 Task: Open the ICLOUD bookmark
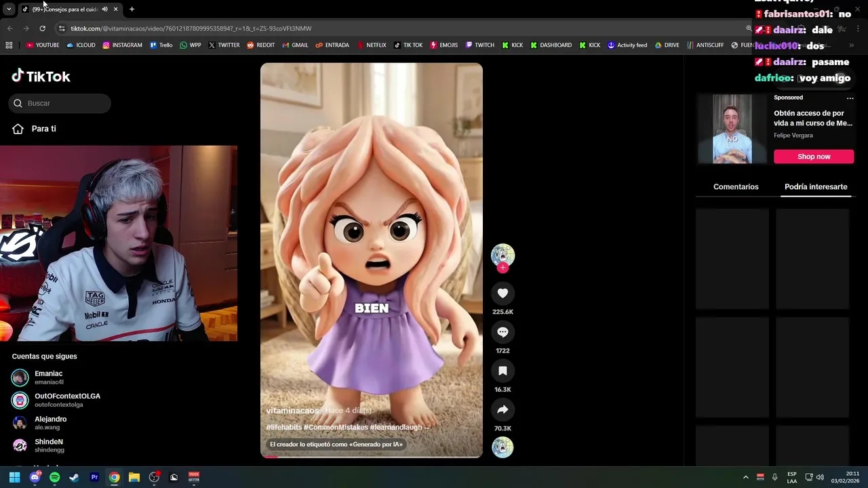pyautogui.click(x=81, y=45)
